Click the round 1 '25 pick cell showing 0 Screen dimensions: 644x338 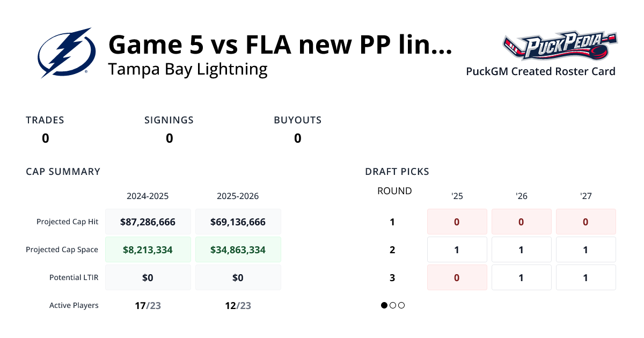click(457, 221)
